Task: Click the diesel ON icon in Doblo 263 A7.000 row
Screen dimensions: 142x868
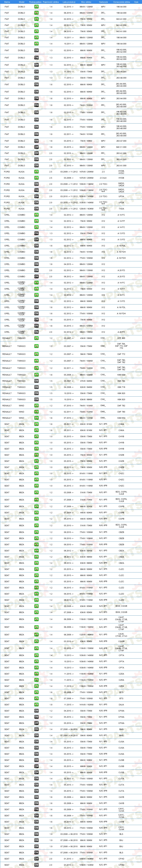Action: pos(36,141)
